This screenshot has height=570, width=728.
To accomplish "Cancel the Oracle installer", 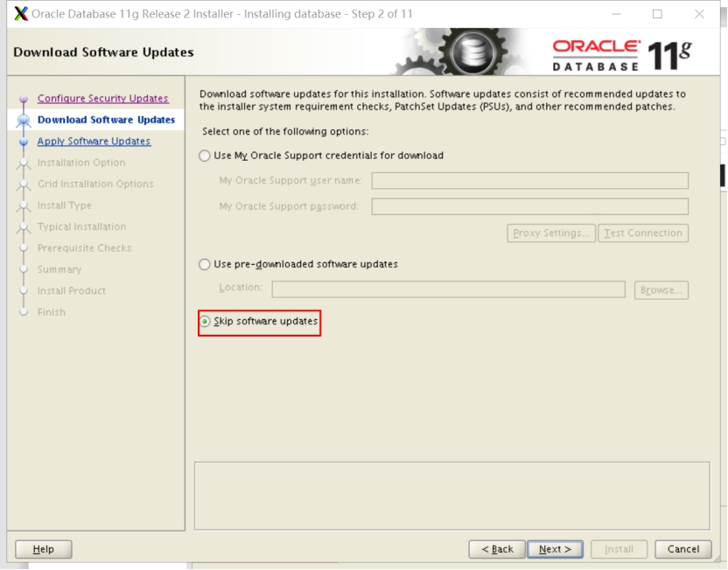I will [683, 549].
